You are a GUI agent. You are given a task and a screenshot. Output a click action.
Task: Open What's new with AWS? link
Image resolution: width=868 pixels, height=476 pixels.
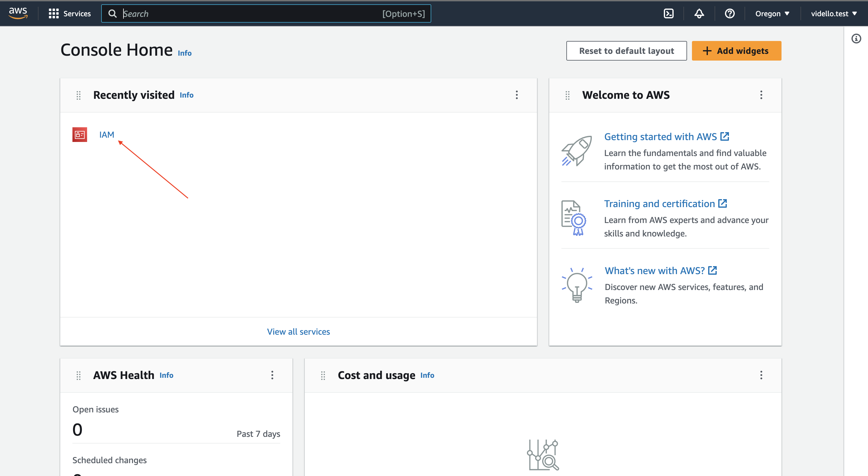661,270
